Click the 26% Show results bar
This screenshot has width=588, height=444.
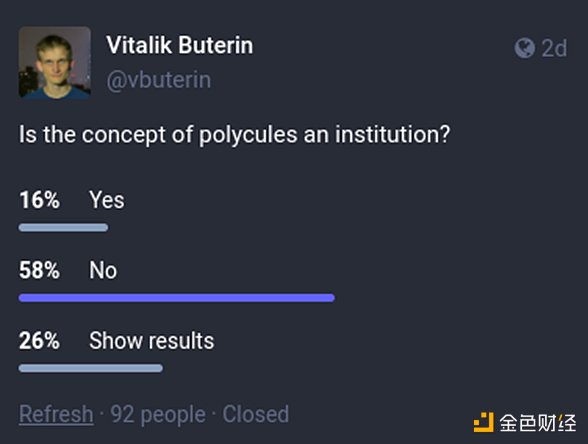[91, 368]
